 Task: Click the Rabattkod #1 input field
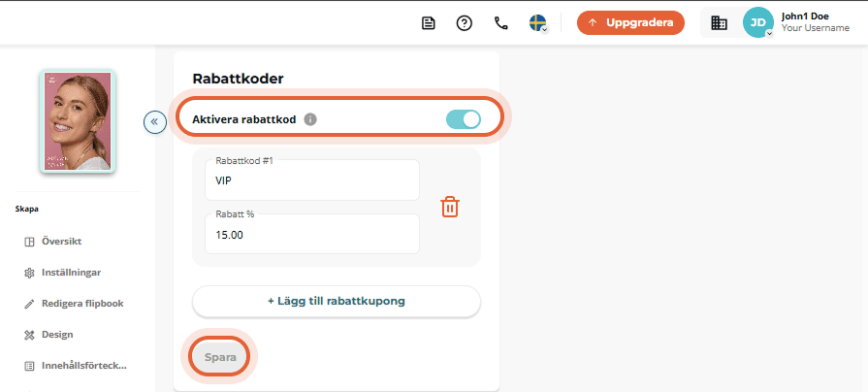(x=312, y=180)
